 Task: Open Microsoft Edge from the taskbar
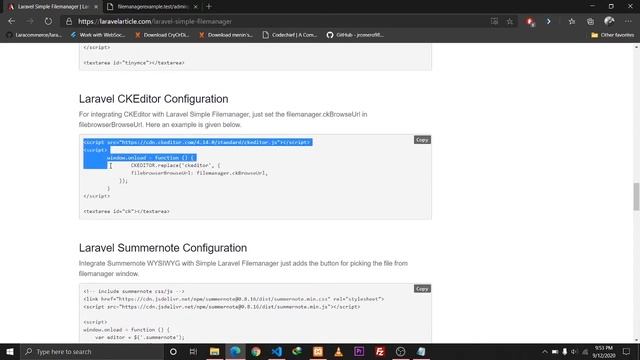point(235,351)
